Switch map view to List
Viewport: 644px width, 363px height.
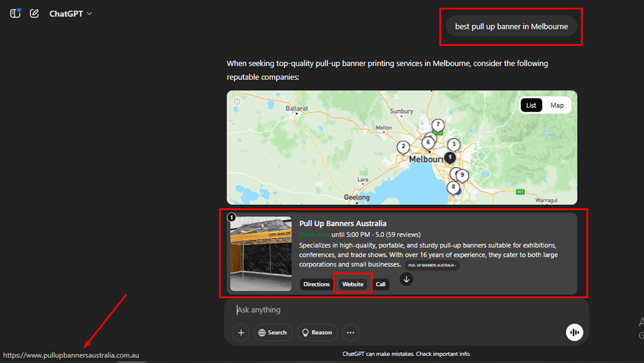point(531,105)
